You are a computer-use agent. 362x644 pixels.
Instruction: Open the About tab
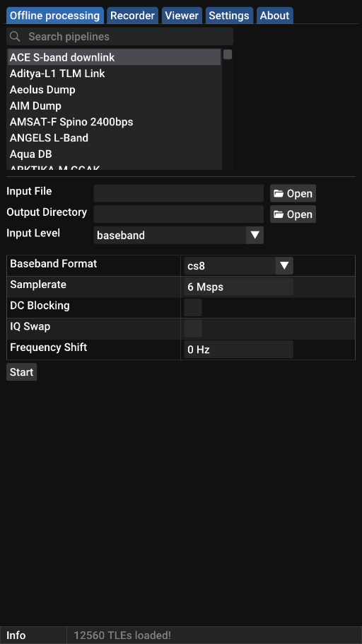[x=274, y=16]
